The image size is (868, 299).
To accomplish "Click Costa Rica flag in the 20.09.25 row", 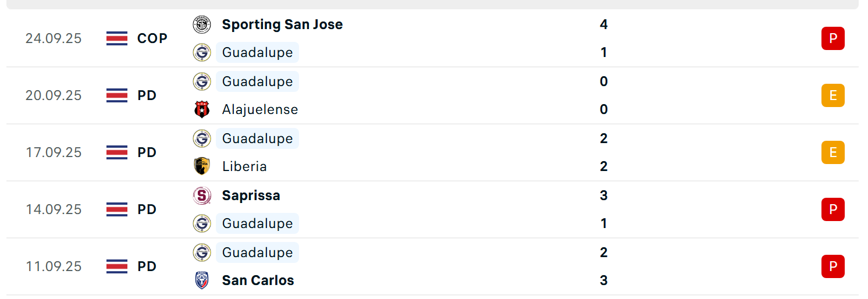I will 117,95.
